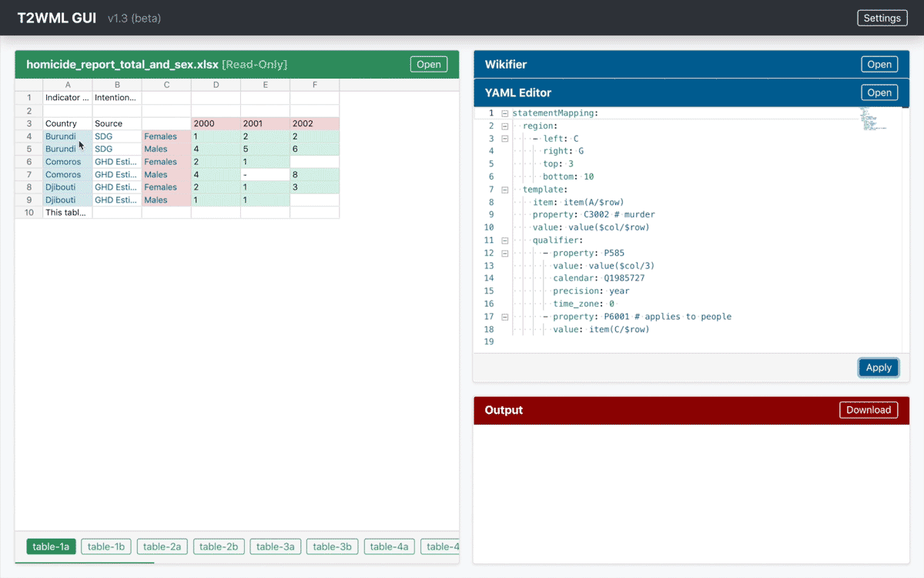The height and width of the screenshot is (578, 924).
Task: Click the value 8 in row 7
Action: [314, 175]
